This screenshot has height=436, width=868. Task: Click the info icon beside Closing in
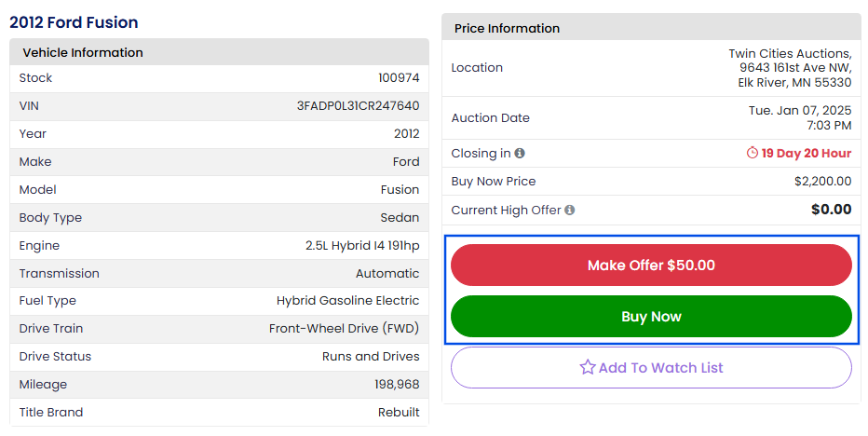click(520, 154)
